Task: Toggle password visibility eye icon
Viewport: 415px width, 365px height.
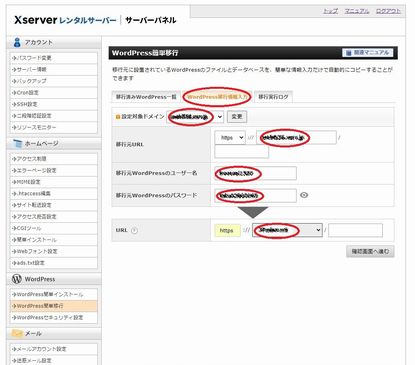Action: (304, 195)
